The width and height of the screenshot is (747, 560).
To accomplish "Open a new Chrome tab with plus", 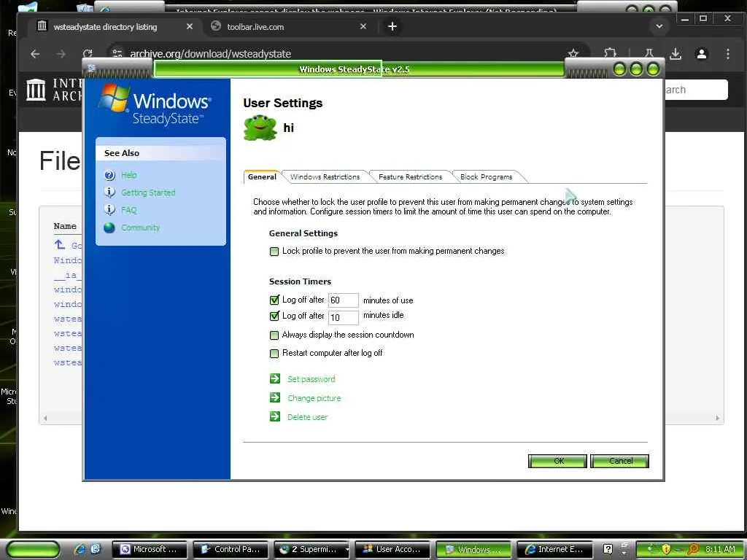I will point(392,27).
